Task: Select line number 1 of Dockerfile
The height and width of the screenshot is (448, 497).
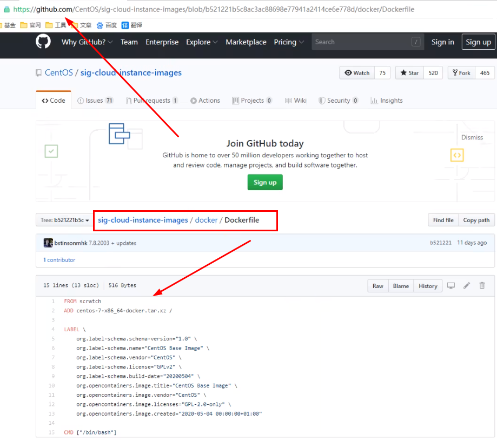Action: coord(53,302)
